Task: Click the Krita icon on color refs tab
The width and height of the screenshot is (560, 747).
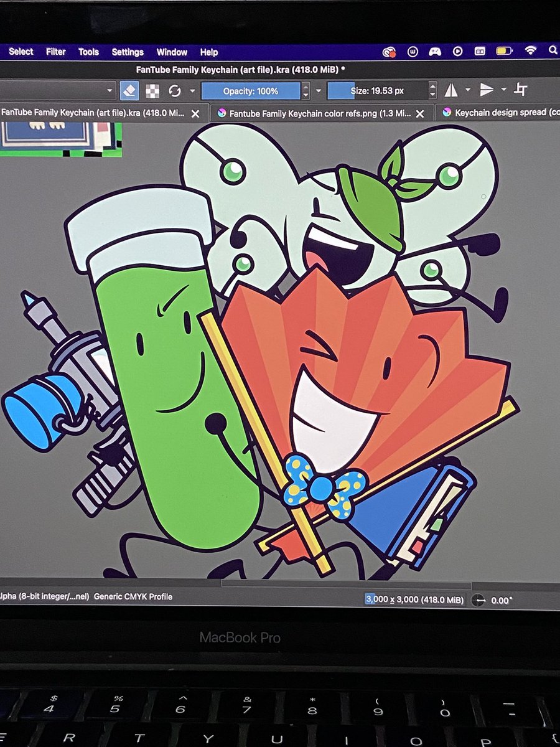Action: (x=220, y=114)
